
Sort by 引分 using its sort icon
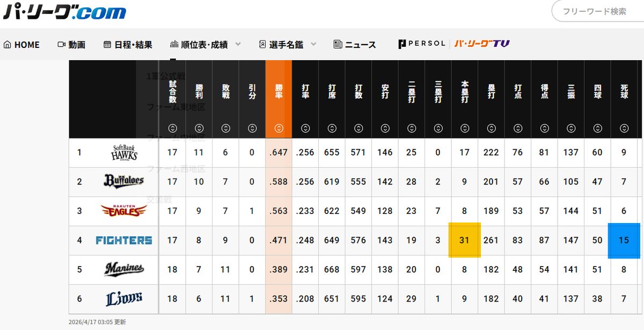(252, 128)
